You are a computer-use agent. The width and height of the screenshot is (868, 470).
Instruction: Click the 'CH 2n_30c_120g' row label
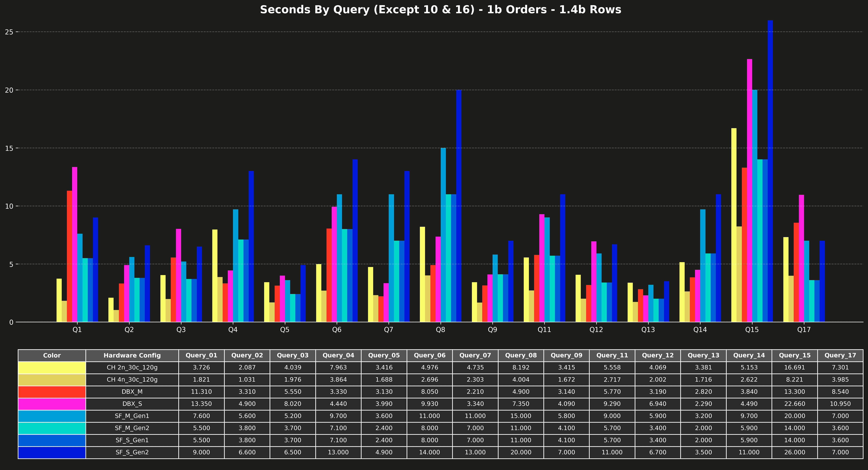pyautogui.click(x=132, y=368)
